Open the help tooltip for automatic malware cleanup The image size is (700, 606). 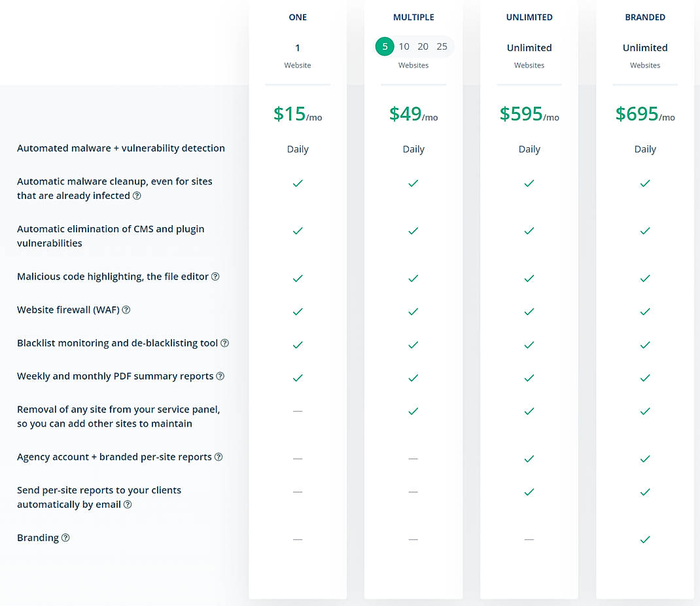(137, 196)
